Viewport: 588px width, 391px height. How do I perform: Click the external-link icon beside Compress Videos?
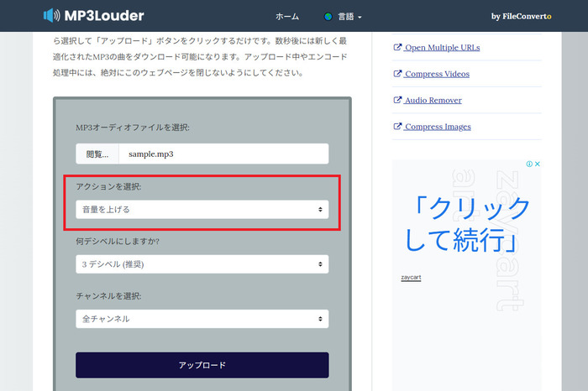pyautogui.click(x=397, y=74)
